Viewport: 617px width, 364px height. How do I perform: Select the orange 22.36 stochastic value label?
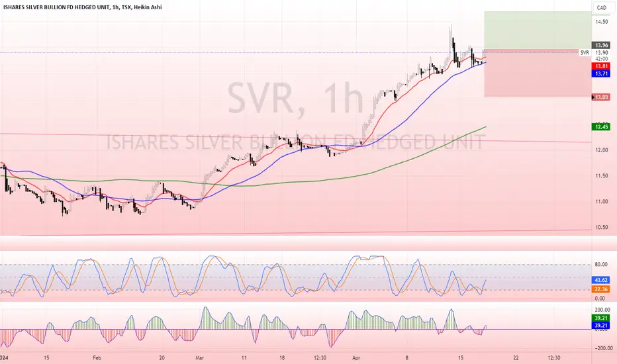click(x=601, y=289)
